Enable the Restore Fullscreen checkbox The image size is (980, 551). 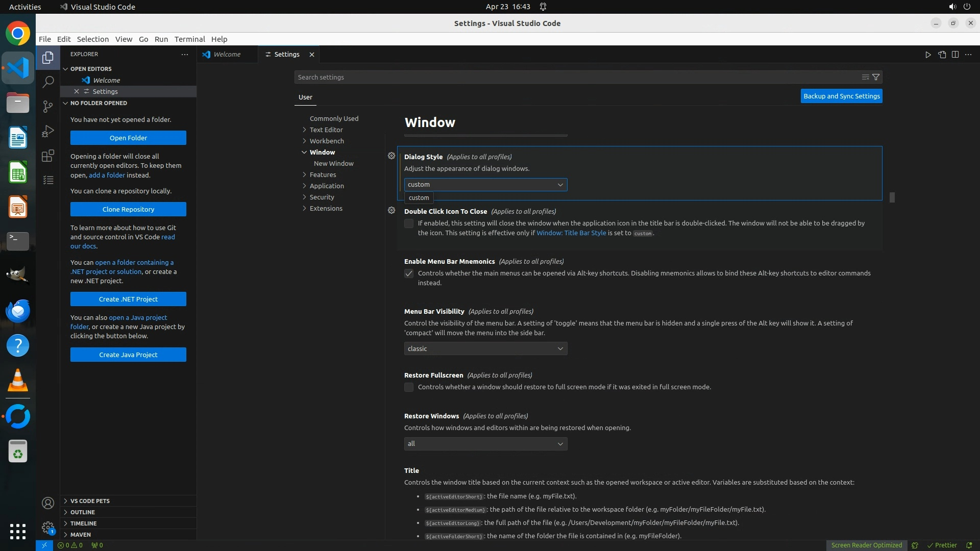click(x=409, y=387)
